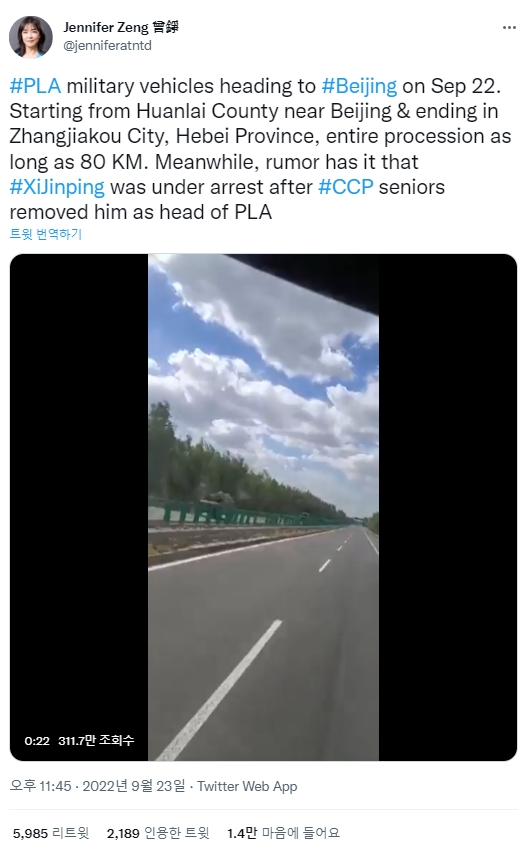View the 5,985 리트윗 list
Screen dimensions: 527x850
pyautogui.click(x=51, y=833)
